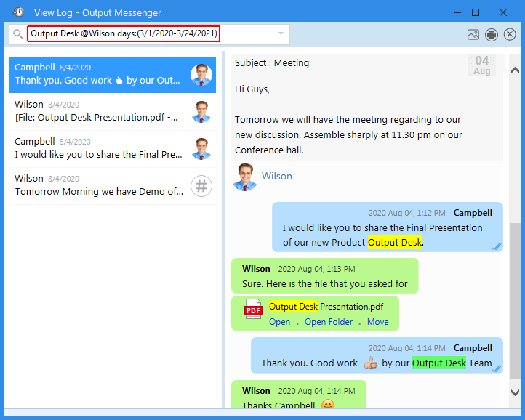525x420 pixels.
Task: Click the "Subject : Meeting" header text
Action: click(x=272, y=63)
